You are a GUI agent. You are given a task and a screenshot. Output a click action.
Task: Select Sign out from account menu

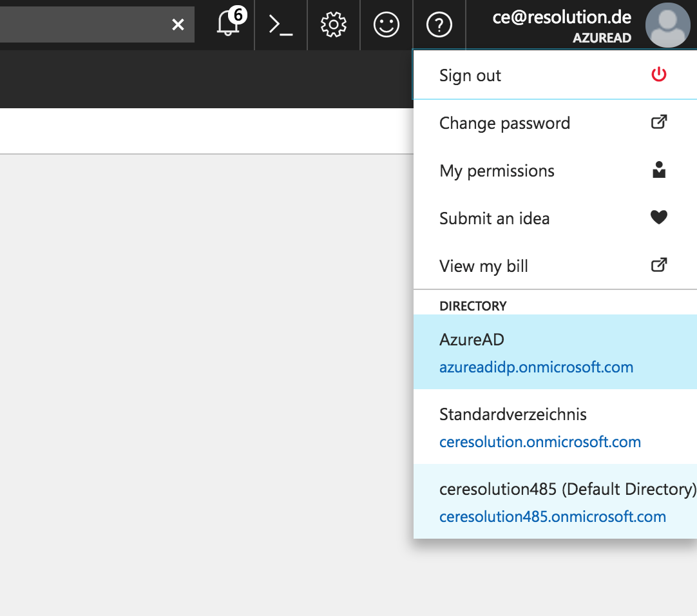tap(555, 75)
